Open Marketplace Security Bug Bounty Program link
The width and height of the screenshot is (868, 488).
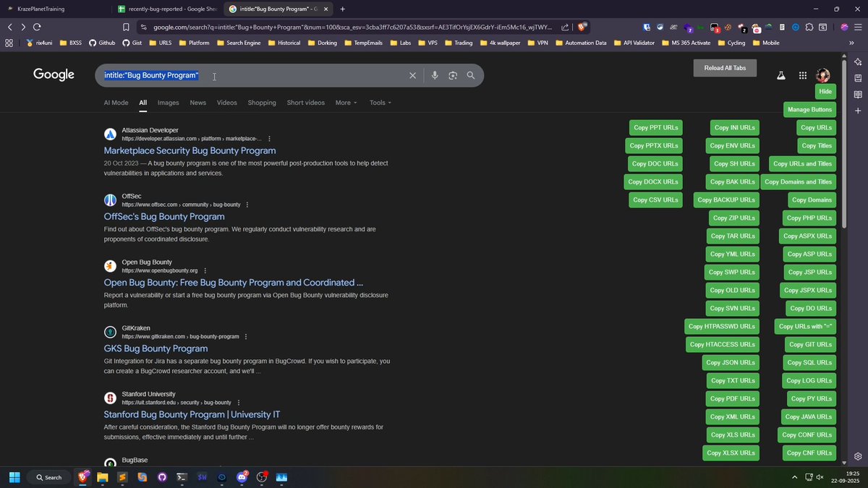tap(190, 150)
